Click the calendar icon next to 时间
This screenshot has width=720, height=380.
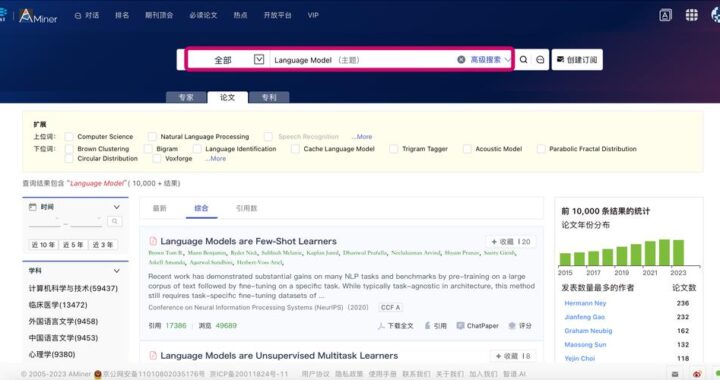pos(33,207)
